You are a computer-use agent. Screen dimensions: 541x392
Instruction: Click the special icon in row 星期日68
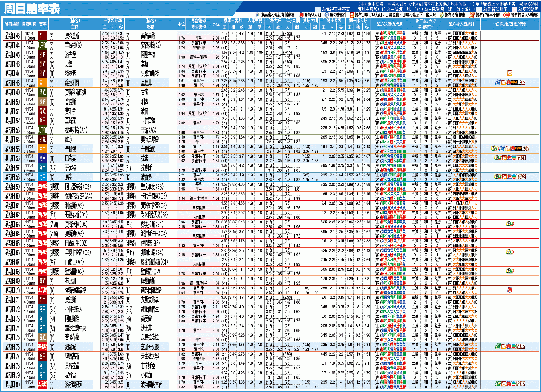[510, 271]
